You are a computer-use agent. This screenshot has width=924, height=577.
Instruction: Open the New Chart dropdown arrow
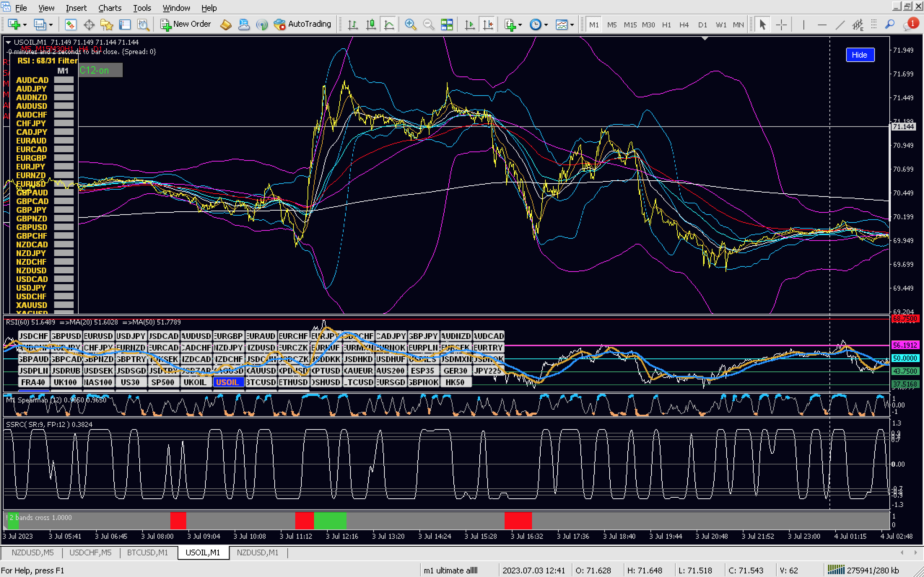coord(25,25)
